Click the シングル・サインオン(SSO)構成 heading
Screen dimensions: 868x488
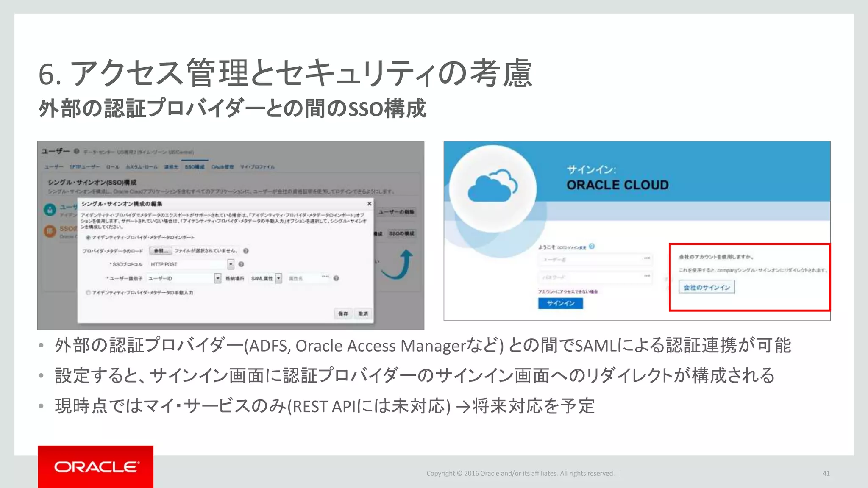92,182
